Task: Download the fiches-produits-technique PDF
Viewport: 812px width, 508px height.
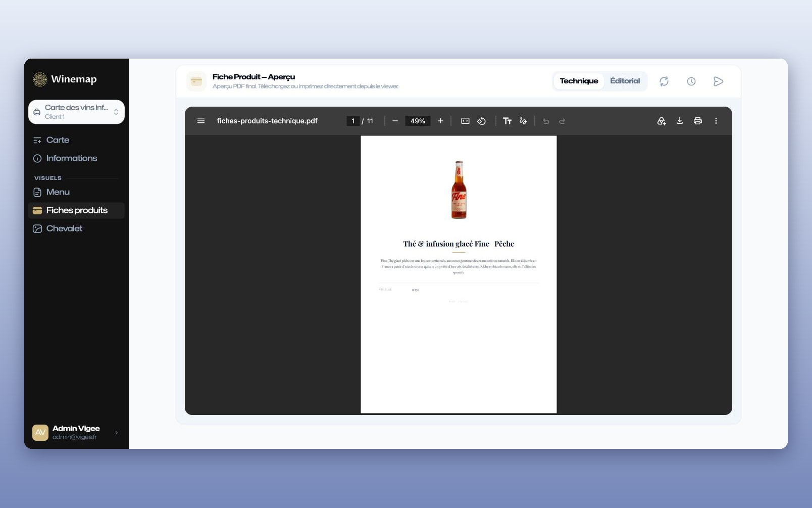Action: [x=680, y=121]
